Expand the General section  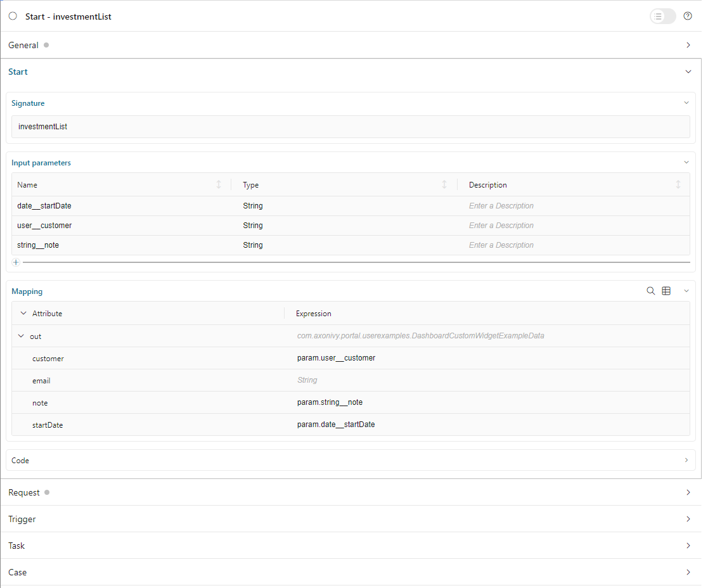[x=688, y=45]
